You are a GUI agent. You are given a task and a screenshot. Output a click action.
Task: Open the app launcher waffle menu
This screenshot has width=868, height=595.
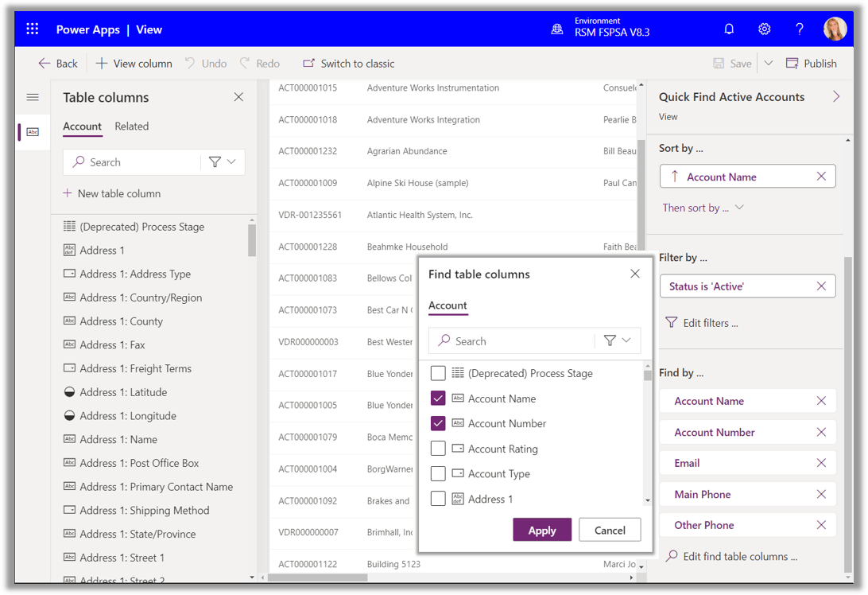[32, 29]
